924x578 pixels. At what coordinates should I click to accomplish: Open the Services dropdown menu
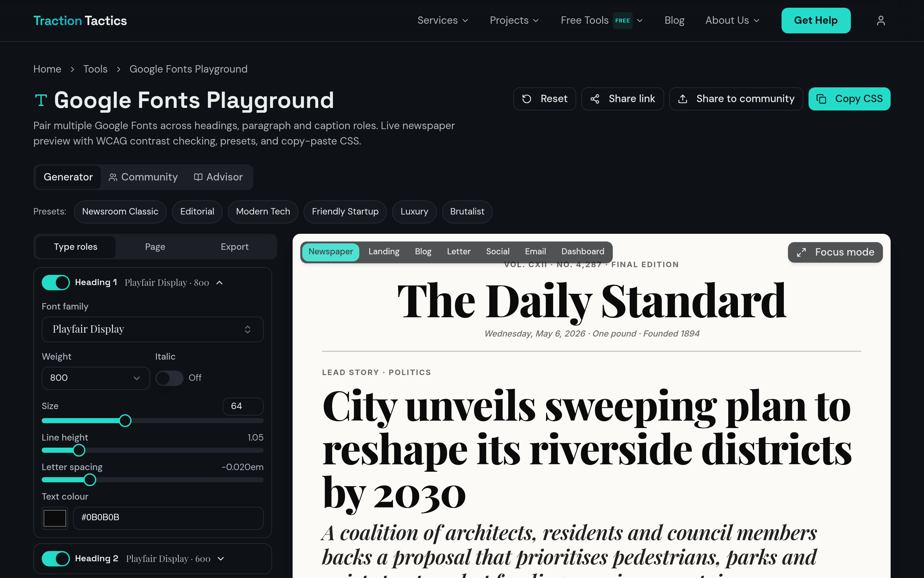coord(442,21)
